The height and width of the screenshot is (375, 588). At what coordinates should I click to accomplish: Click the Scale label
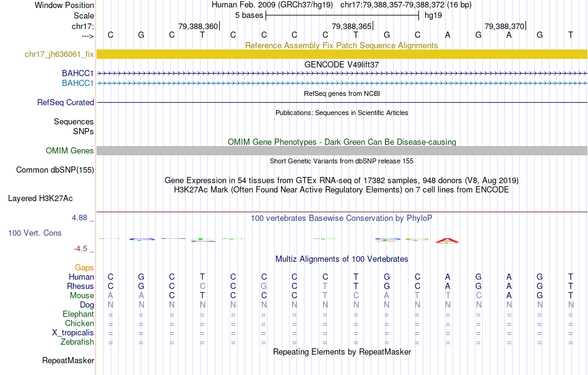click(x=84, y=15)
